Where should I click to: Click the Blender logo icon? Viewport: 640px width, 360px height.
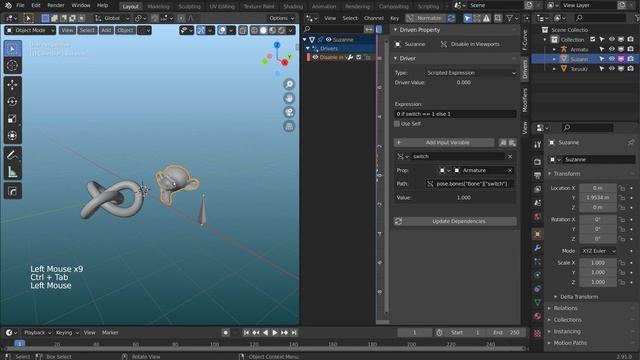click(8, 5)
